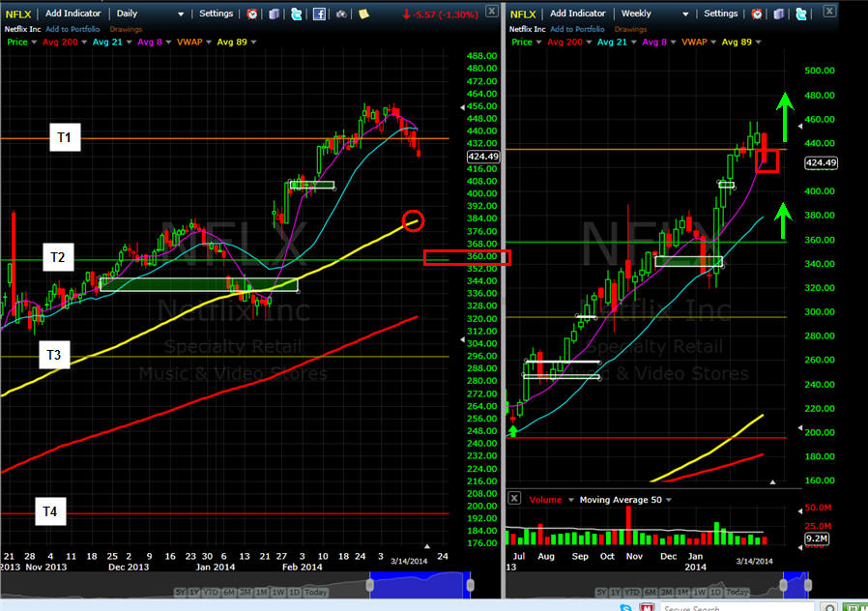Select the 3M range on weekly chart

[x=666, y=593]
